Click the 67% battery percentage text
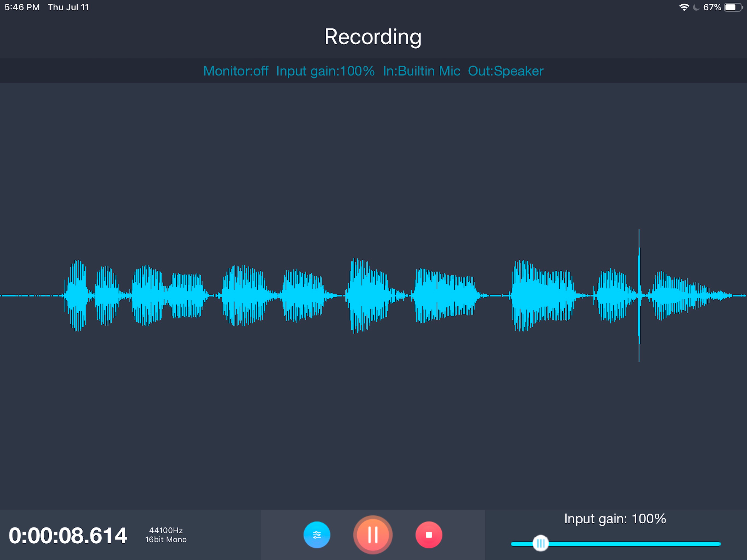This screenshot has width=747, height=560. [x=712, y=7]
